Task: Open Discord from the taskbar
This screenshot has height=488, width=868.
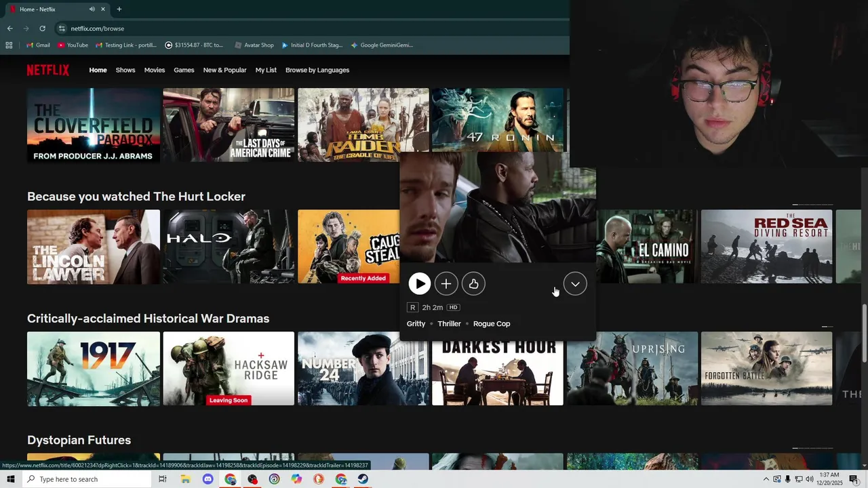Action: [208, 479]
